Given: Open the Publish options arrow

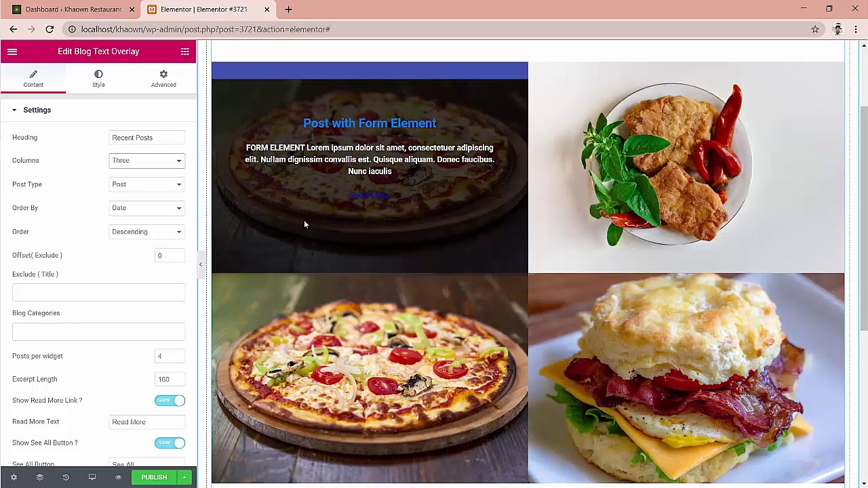Looking at the screenshot, I should point(184,477).
